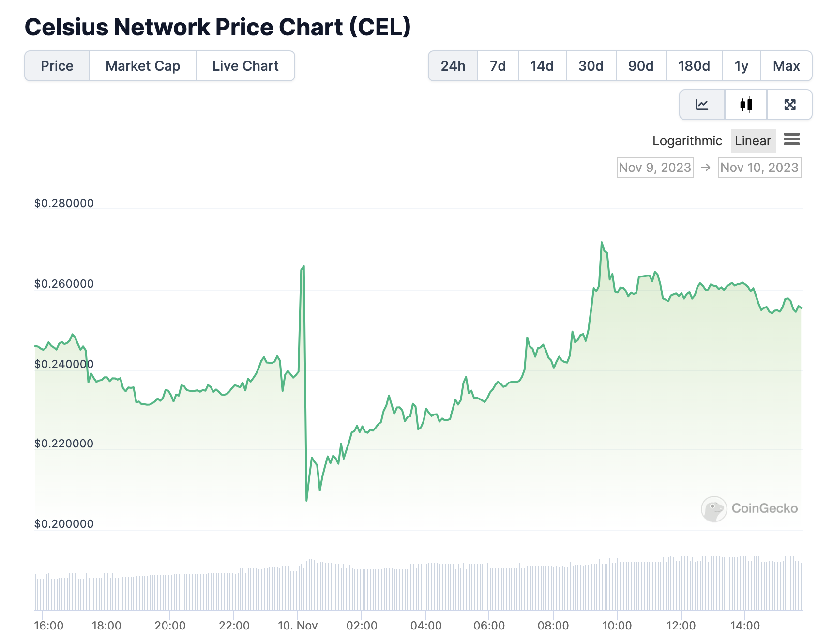Click the volume bars below the chart

[416, 587]
